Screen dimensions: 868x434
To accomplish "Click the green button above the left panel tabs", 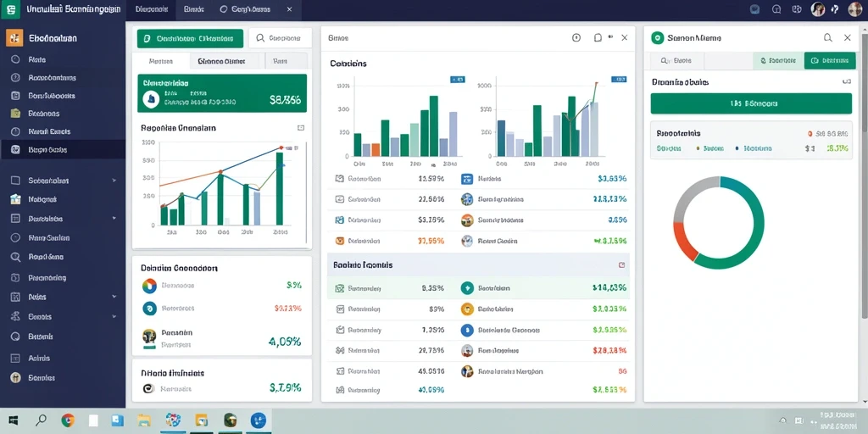I will (190, 39).
